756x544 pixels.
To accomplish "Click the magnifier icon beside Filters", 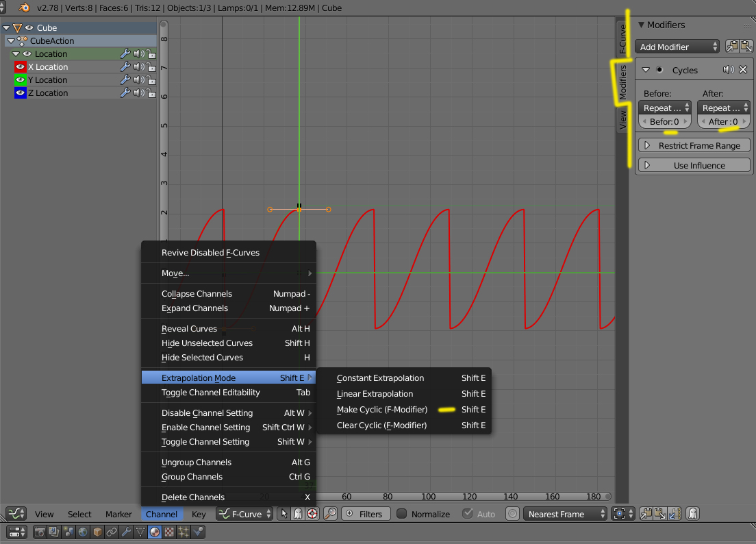I will tap(330, 514).
